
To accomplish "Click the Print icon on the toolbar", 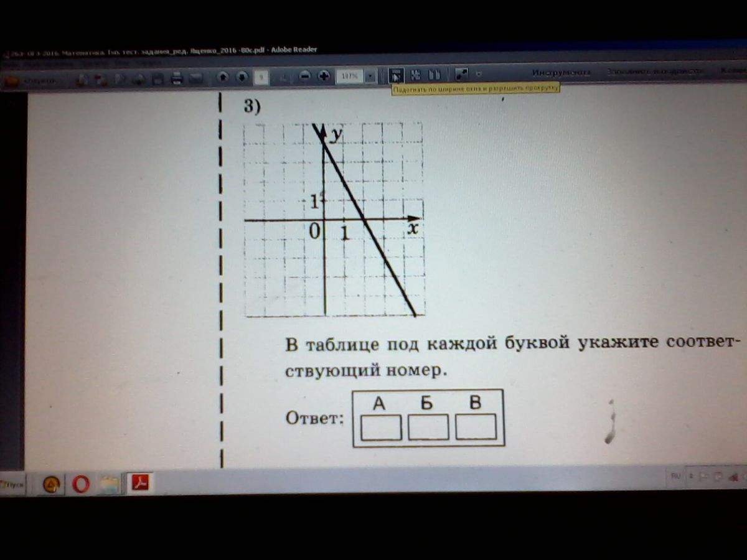I will pos(177,77).
